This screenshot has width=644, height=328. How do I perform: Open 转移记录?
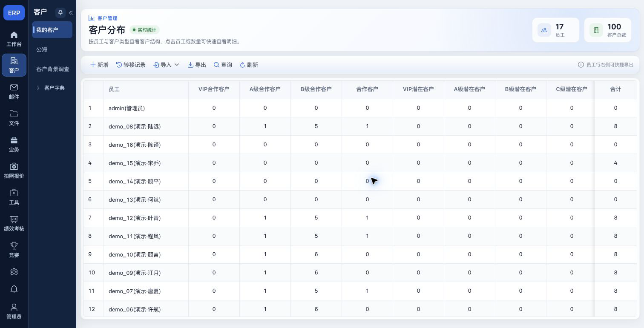click(x=131, y=65)
